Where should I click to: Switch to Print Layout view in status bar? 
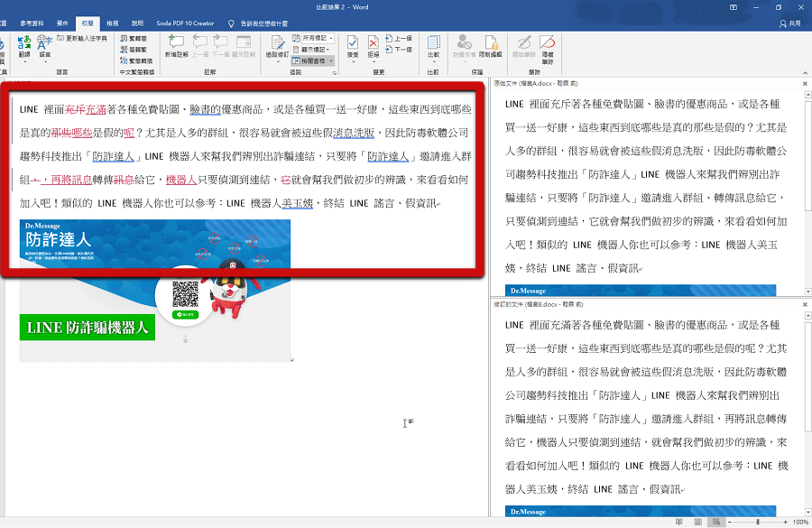pyautogui.click(x=697, y=522)
